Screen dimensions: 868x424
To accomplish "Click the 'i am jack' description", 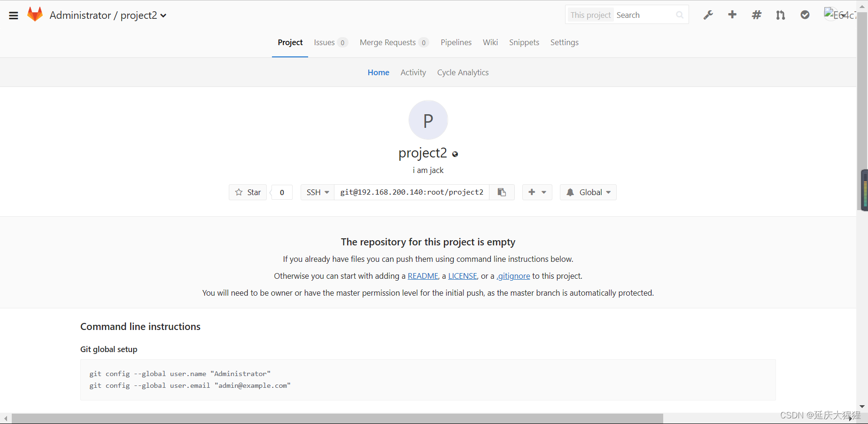I will coord(428,170).
